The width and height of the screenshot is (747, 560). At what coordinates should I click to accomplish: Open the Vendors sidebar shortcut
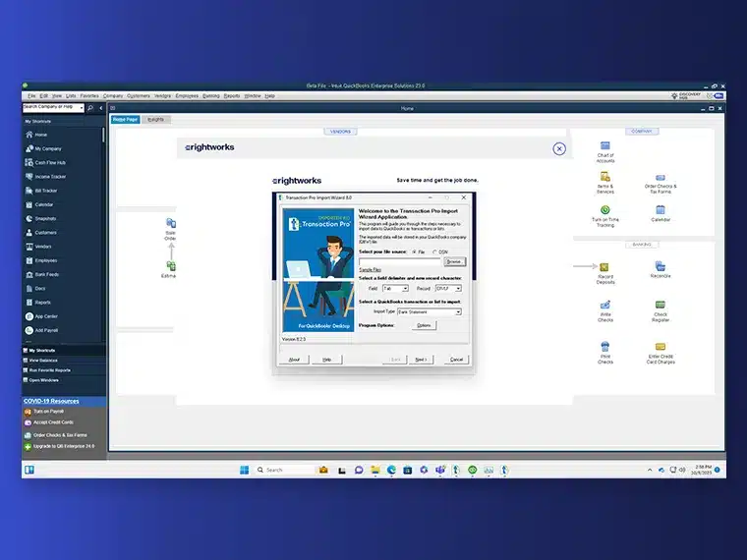pyautogui.click(x=38, y=247)
